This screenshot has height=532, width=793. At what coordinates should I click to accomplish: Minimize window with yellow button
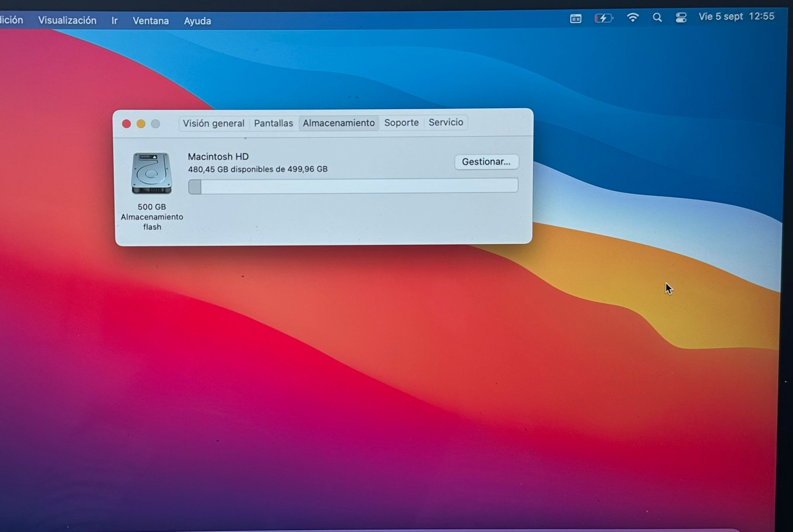pyautogui.click(x=141, y=124)
